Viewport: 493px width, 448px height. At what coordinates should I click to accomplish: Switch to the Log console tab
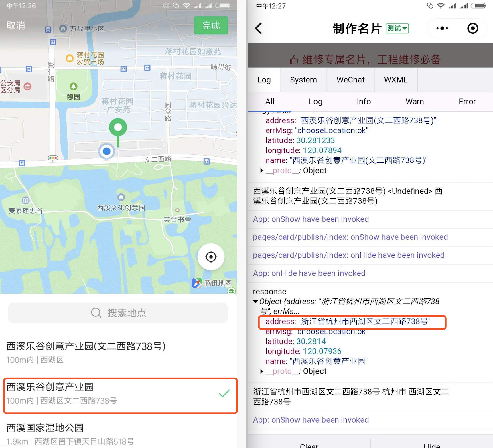[264, 80]
